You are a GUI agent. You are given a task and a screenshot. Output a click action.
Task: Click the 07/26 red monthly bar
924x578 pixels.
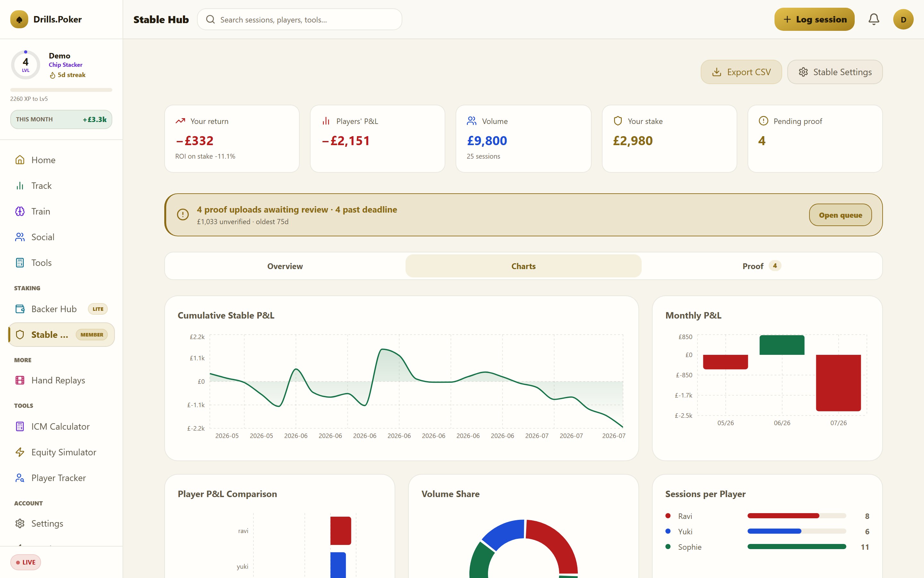coord(838,383)
